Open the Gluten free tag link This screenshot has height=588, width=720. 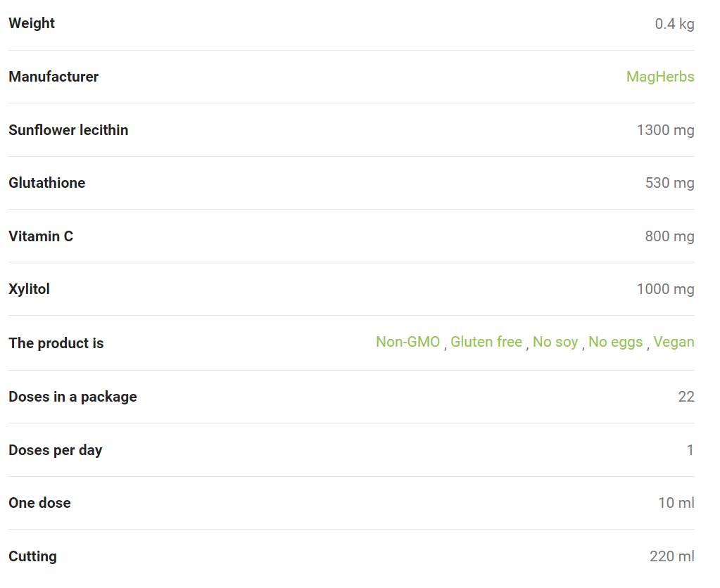point(486,342)
